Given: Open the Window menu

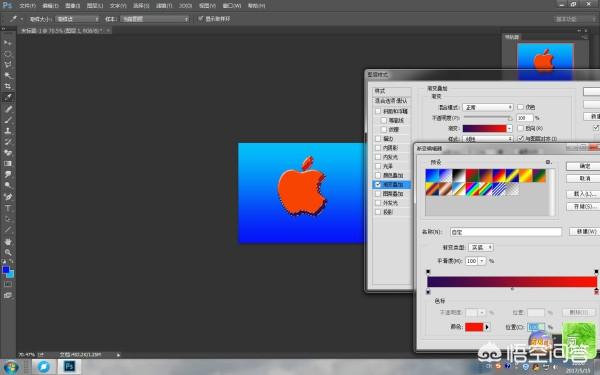Looking at the screenshot, I should [232, 6].
